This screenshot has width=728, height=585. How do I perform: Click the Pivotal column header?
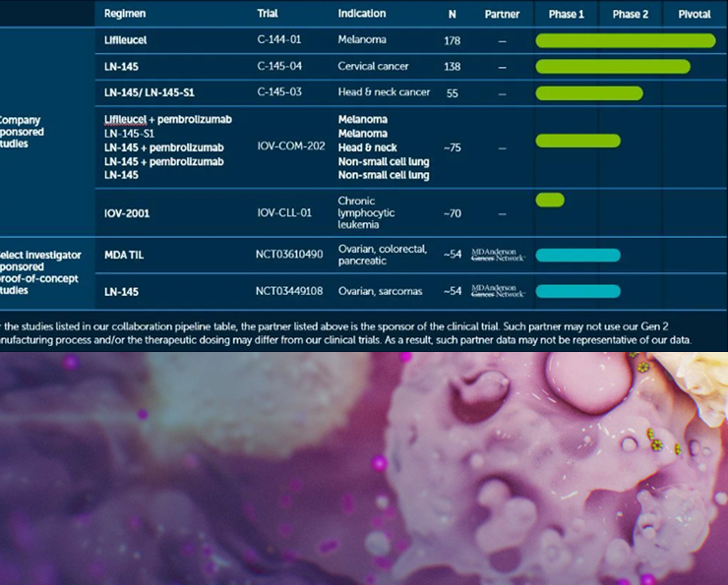[x=695, y=15]
